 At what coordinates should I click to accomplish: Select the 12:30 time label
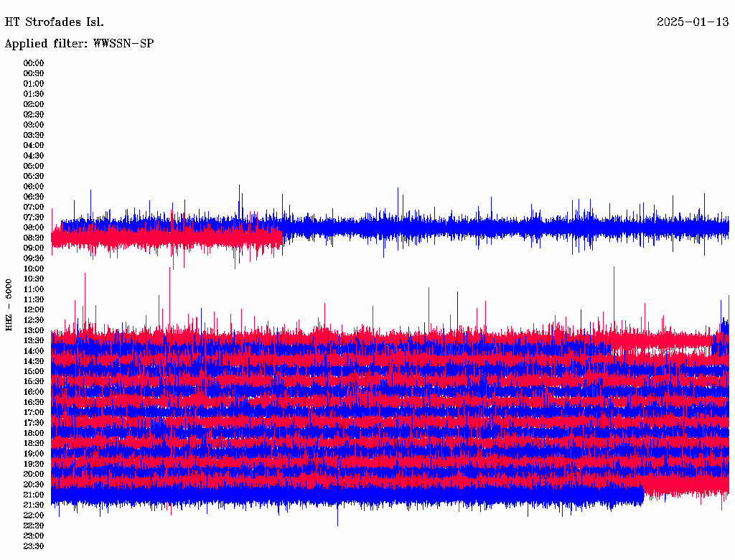click(34, 320)
